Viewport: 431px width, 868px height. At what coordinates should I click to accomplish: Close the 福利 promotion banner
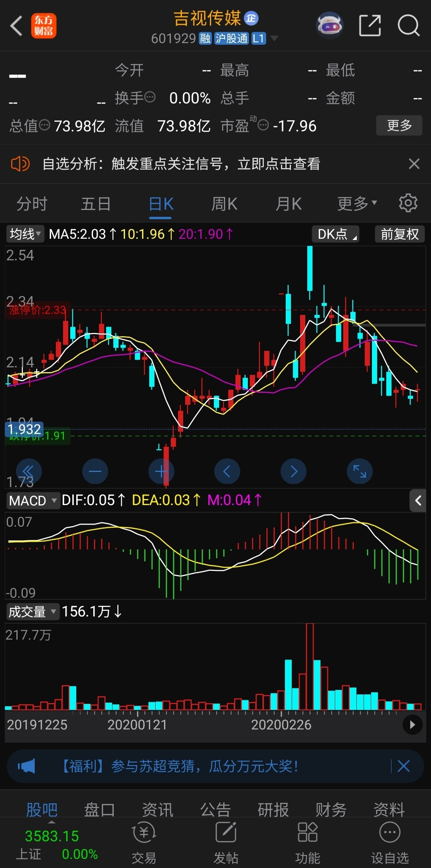[403, 766]
